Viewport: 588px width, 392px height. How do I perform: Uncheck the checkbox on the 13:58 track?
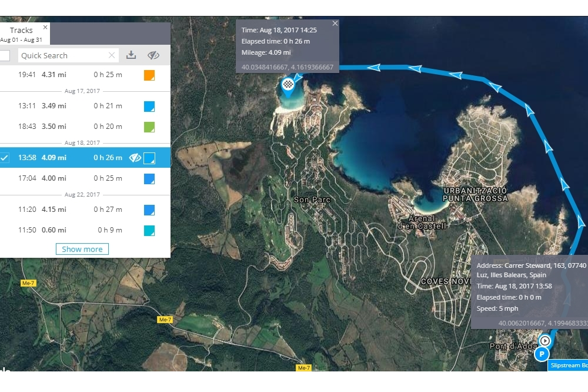[4, 157]
